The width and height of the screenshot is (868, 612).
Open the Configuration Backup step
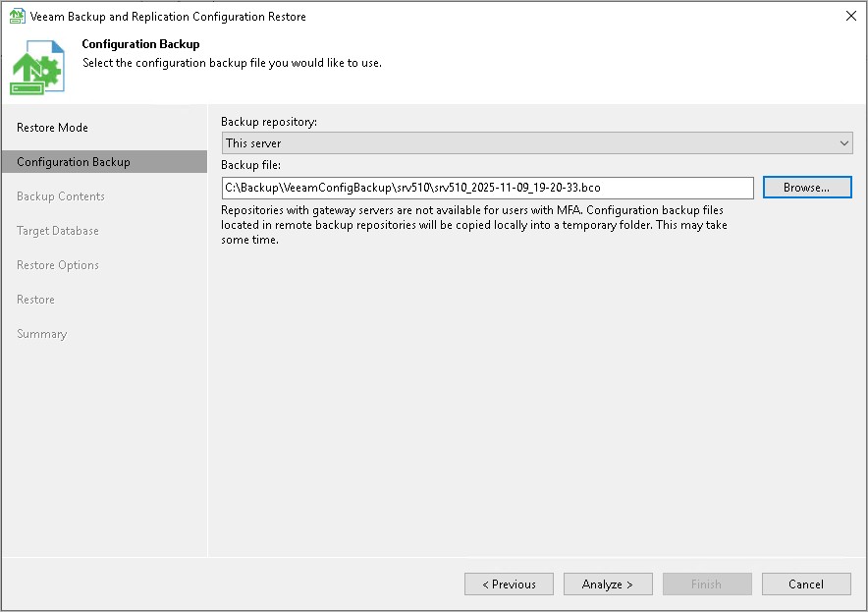click(74, 161)
